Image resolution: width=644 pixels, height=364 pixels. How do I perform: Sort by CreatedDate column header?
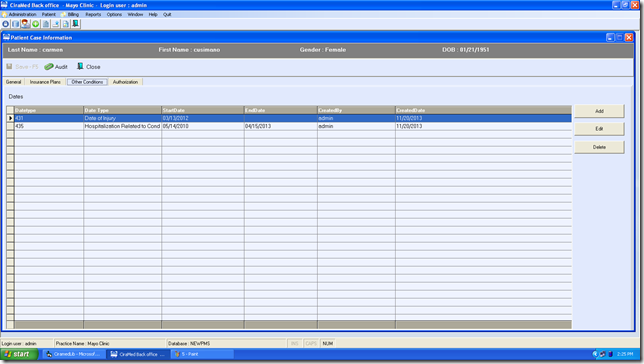(x=483, y=110)
